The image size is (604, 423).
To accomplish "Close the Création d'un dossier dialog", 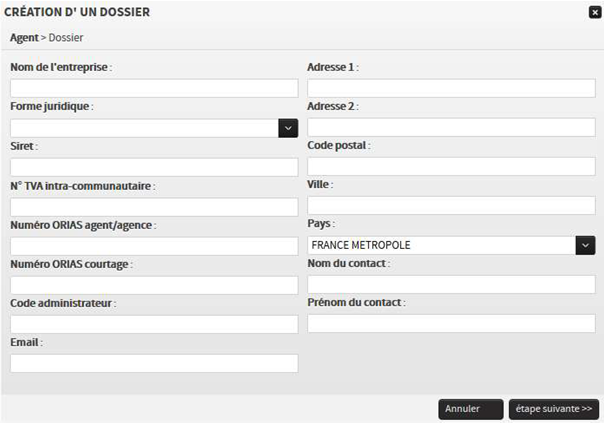I will coord(595,12).
